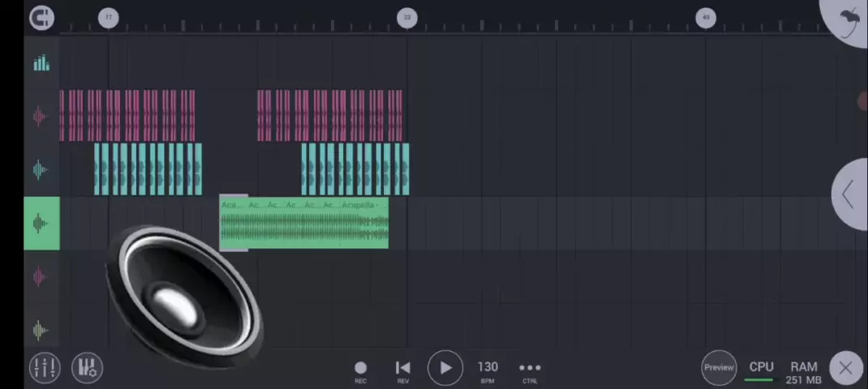868x389 pixels.
Task: Jump to bar 33 marker
Action: pos(407,18)
